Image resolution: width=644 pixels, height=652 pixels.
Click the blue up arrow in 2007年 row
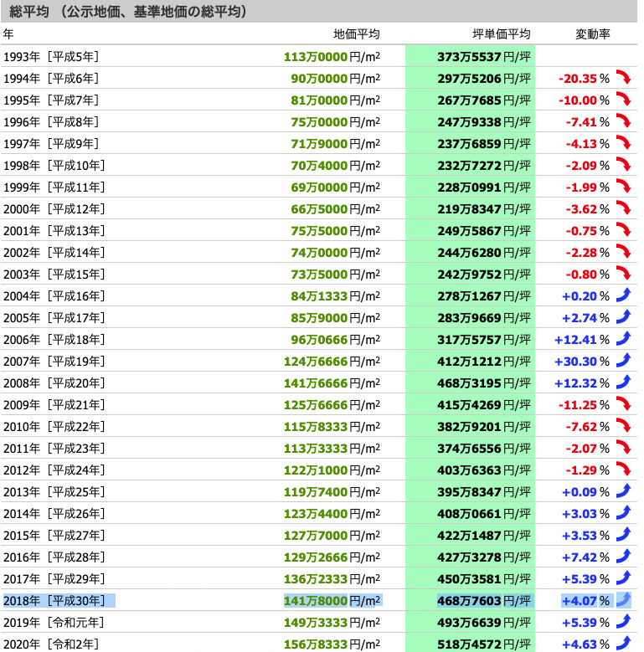pyautogui.click(x=623, y=361)
